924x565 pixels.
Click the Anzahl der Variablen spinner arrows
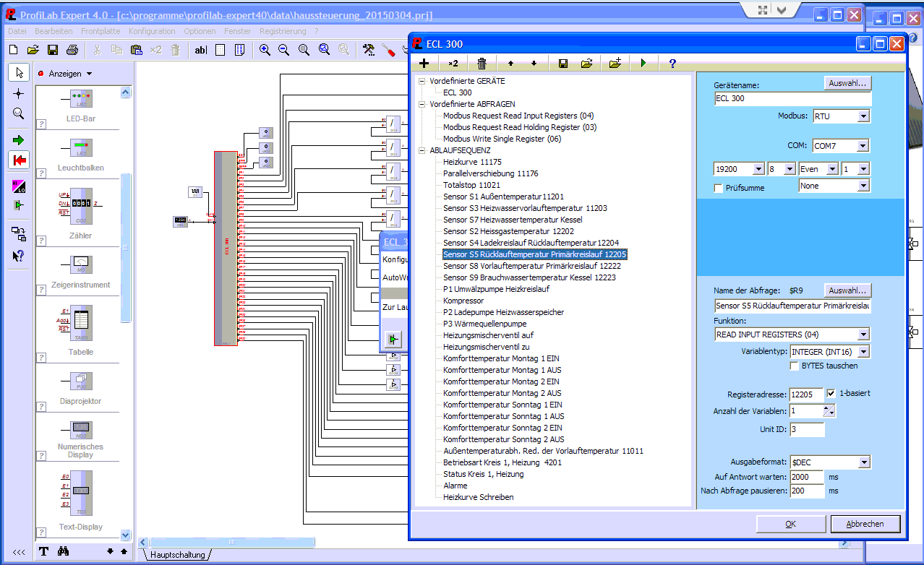829,411
